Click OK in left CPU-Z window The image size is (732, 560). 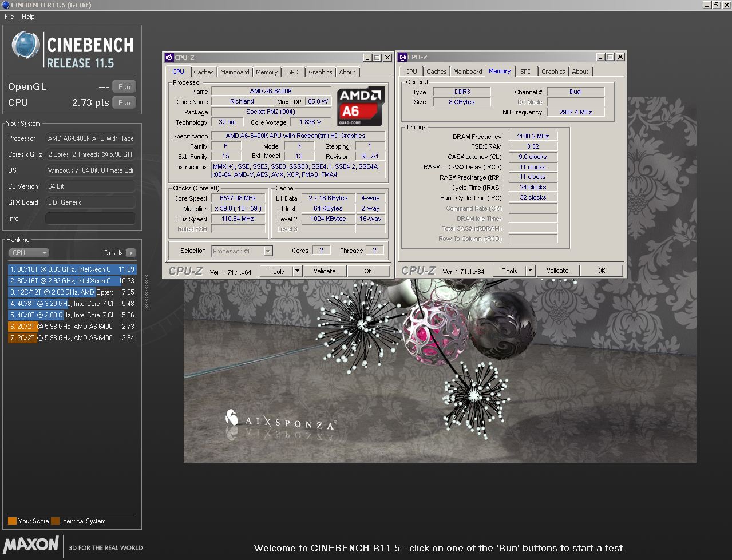click(x=368, y=271)
